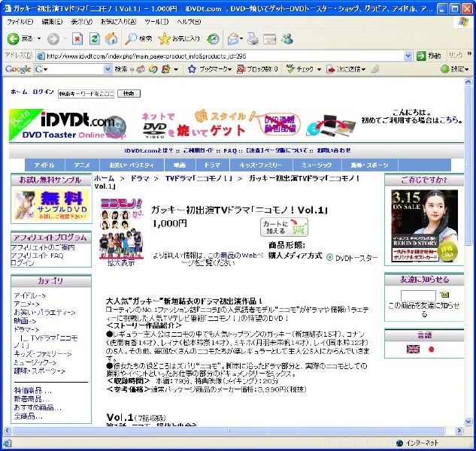Click the IE Back arrow icon
This screenshot has height=451, width=476.
pos(13,39)
